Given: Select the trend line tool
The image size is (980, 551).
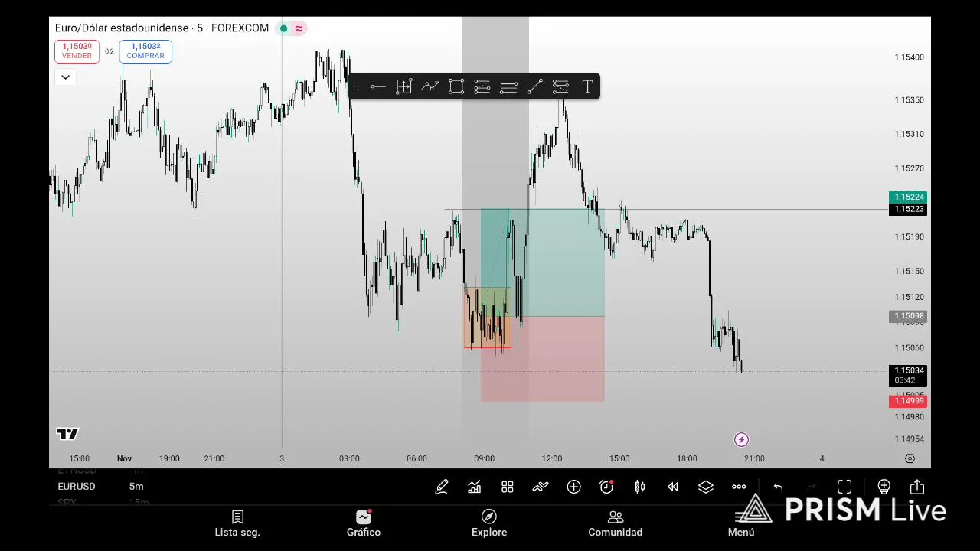Looking at the screenshot, I should pyautogui.click(x=534, y=86).
